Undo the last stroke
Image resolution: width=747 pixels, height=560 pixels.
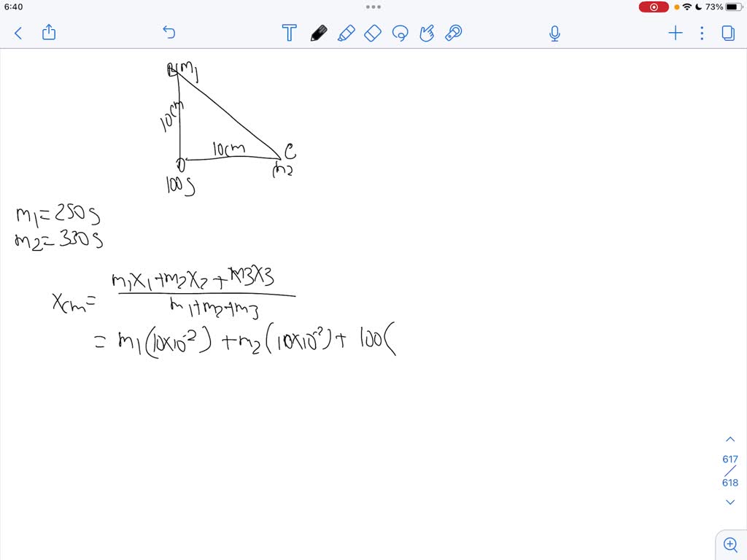tap(169, 33)
